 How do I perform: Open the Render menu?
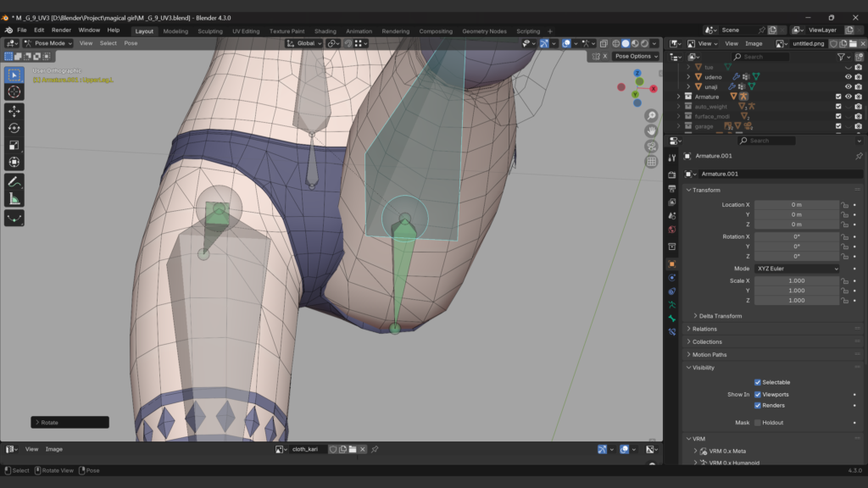click(61, 30)
